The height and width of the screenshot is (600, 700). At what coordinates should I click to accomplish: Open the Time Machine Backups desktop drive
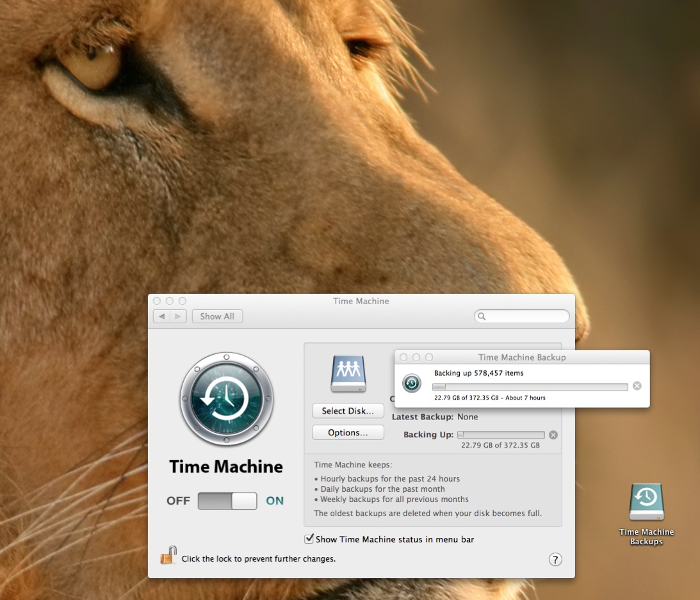point(646,503)
